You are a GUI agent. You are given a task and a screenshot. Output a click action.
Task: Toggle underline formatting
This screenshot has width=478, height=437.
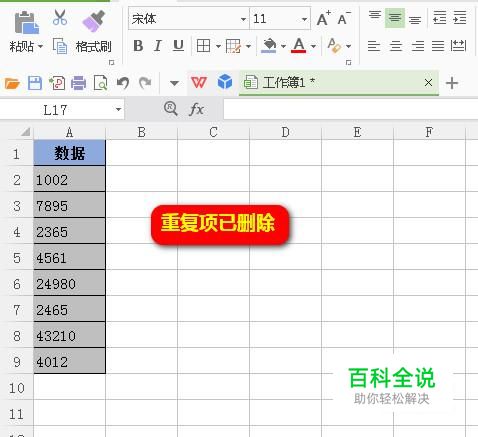[178, 46]
